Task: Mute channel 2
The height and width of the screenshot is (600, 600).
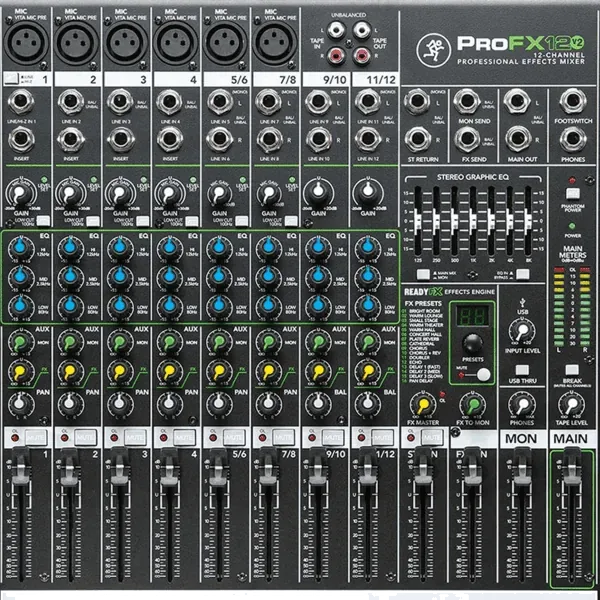Action: [85, 437]
